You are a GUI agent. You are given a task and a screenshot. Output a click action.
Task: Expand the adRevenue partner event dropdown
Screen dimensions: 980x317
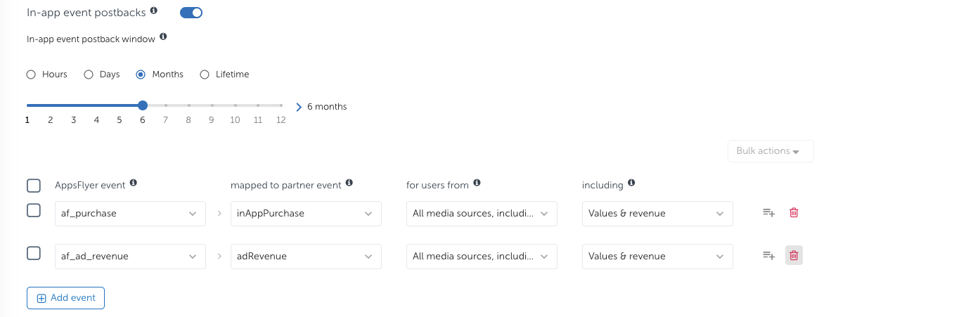click(x=306, y=257)
